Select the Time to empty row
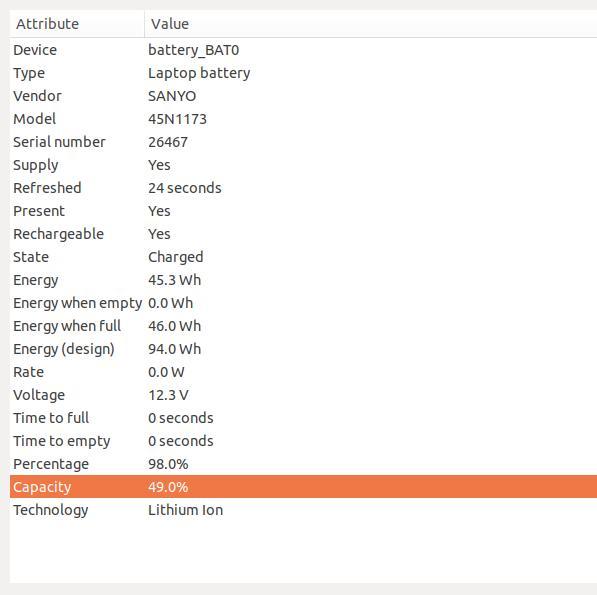The width and height of the screenshot is (597, 595). [x=303, y=440]
